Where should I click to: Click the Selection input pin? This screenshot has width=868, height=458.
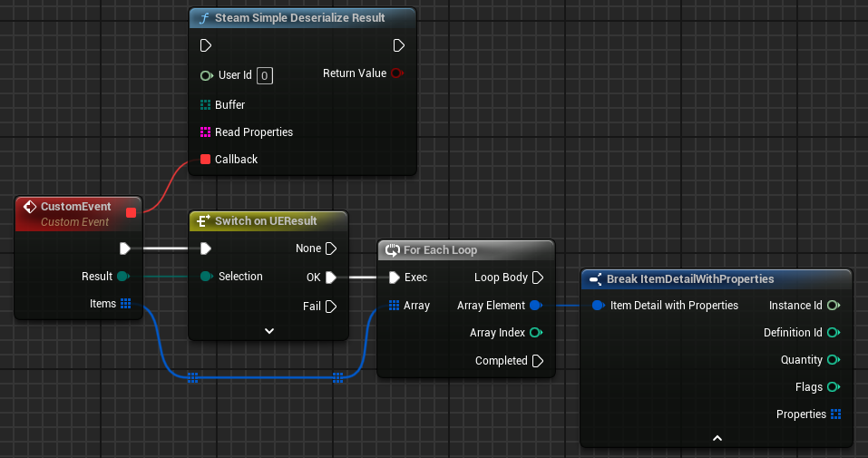coord(206,277)
